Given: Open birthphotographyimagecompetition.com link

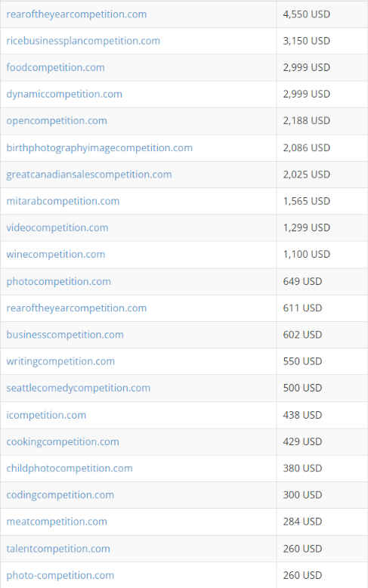Looking at the screenshot, I should coord(99,147).
